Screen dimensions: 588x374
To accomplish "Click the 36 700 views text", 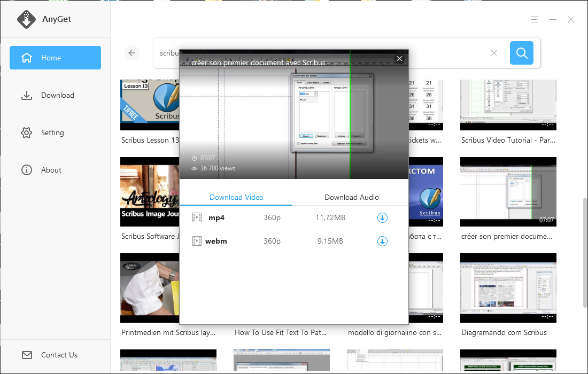I will 218,168.
